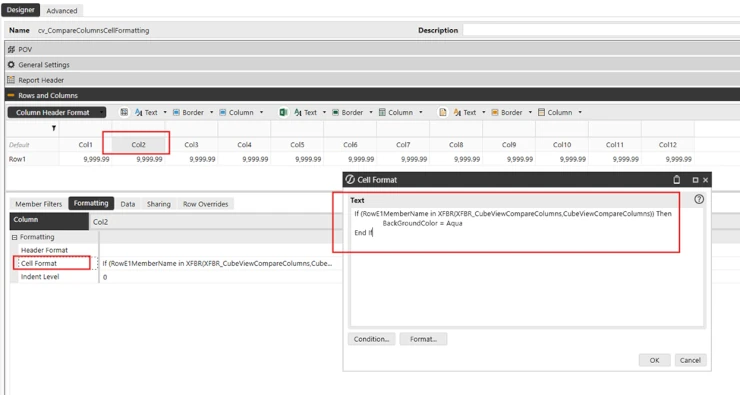Viewport: 740px width, 395px height.
Task: Select the Col2 column header
Action: pyautogui.click(x=138, y=144)
